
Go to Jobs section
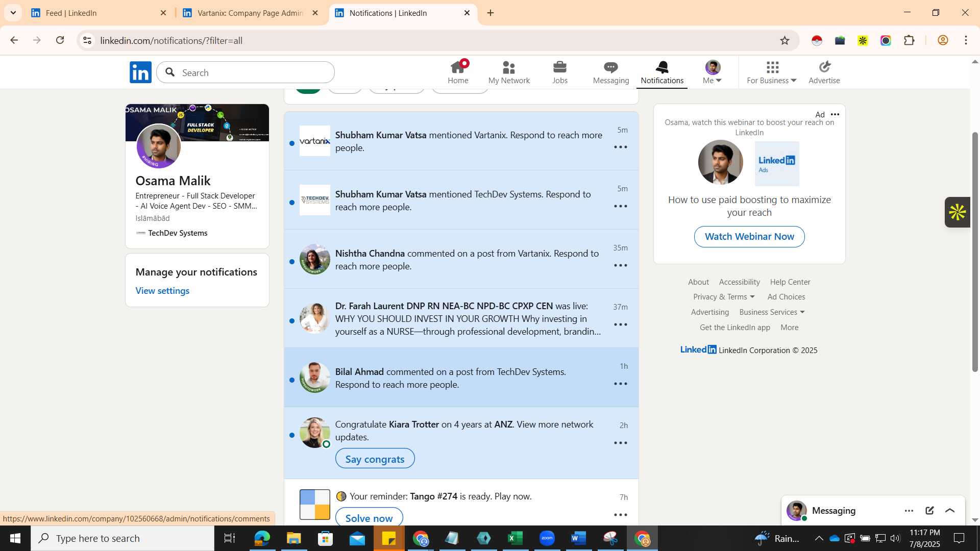click(x=560, y=72)
